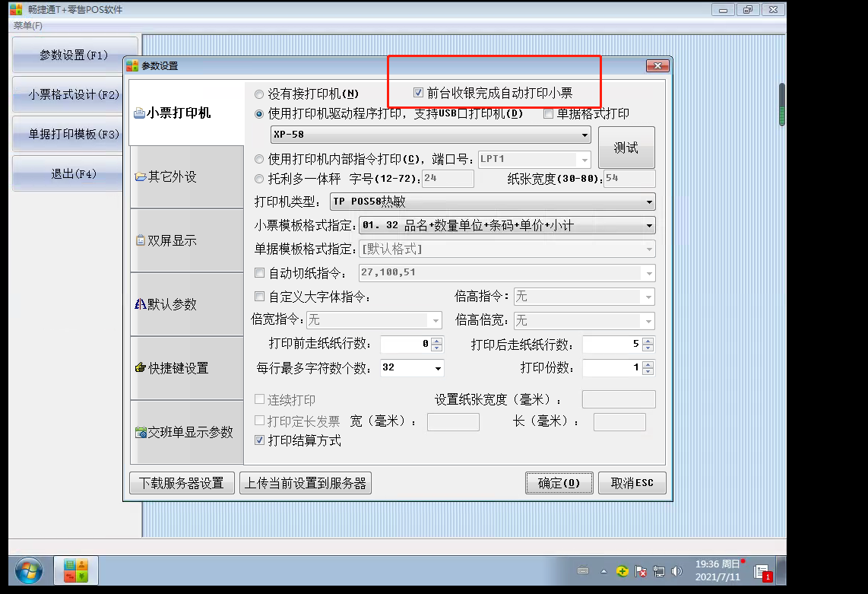Open the 交班单显示参数 tab

pos(186,432)
